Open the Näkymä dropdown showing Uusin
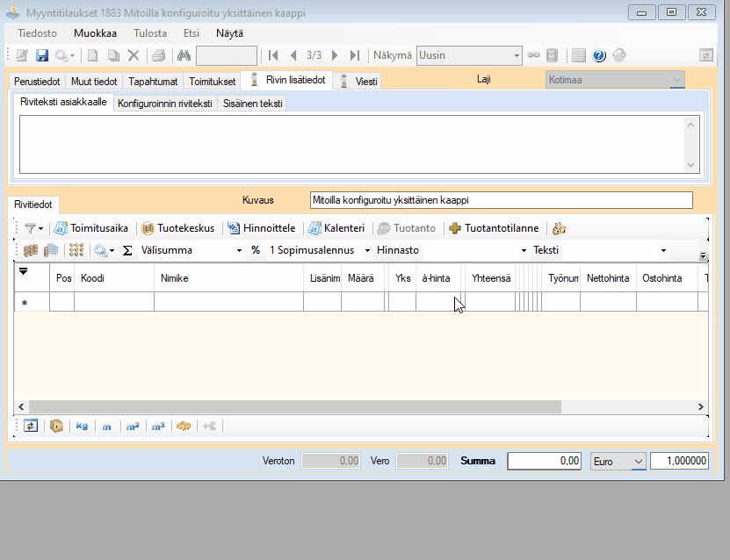Viewport: 730px width, 560px height. pos(469,56)
